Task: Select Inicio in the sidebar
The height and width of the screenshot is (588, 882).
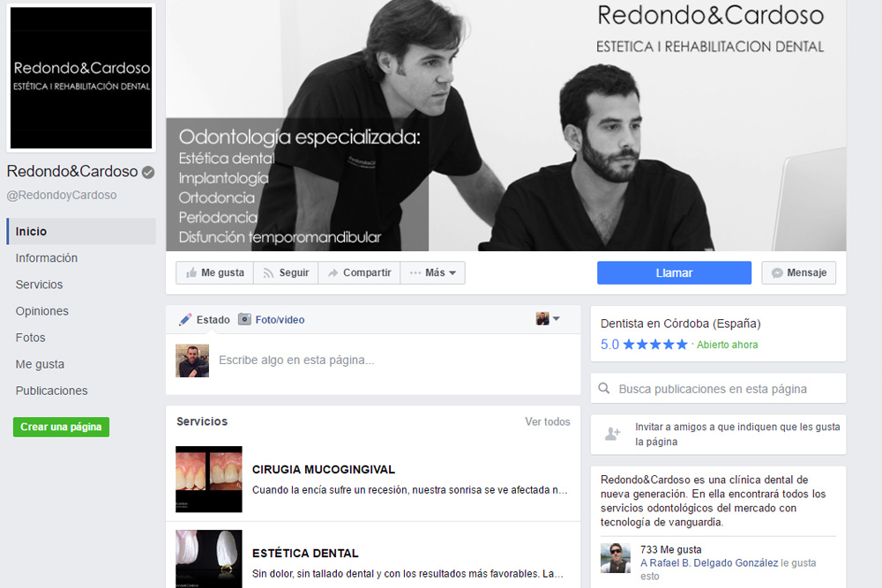Action: [81, 232]
